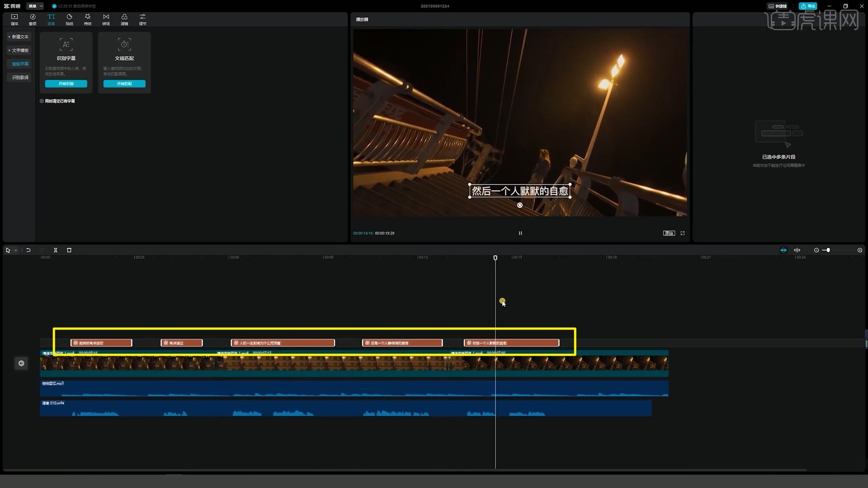Select the first video clip thumbnail
This screenshot has height=488, width=868.
(x=127, y=363)
